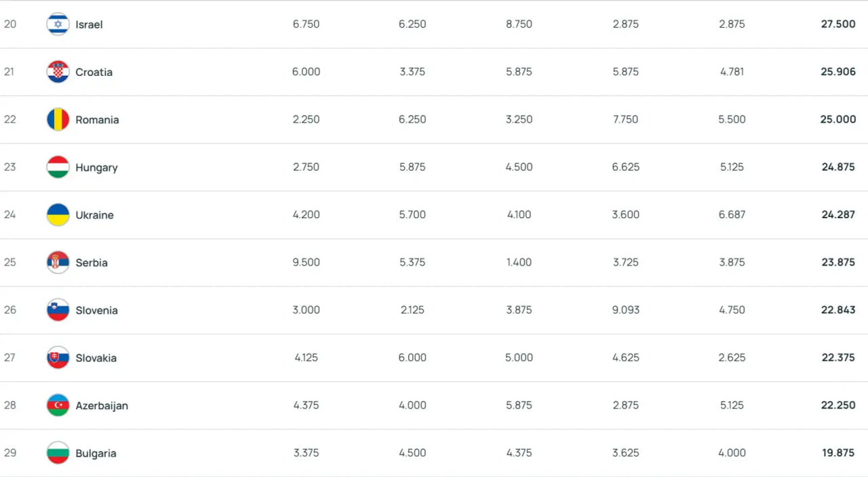Click the Azerbaijan flag icon
The height and width of the screenshot is (477, 868).
pyautogui.click(x=58, y=405)
